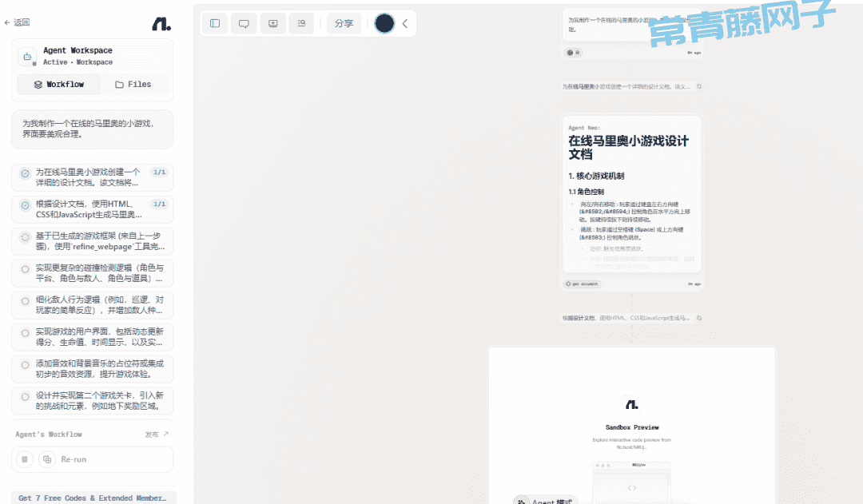Click the Agent Workspace robot icon
This screenshot has height=504, width=863.
pos(27,56)
